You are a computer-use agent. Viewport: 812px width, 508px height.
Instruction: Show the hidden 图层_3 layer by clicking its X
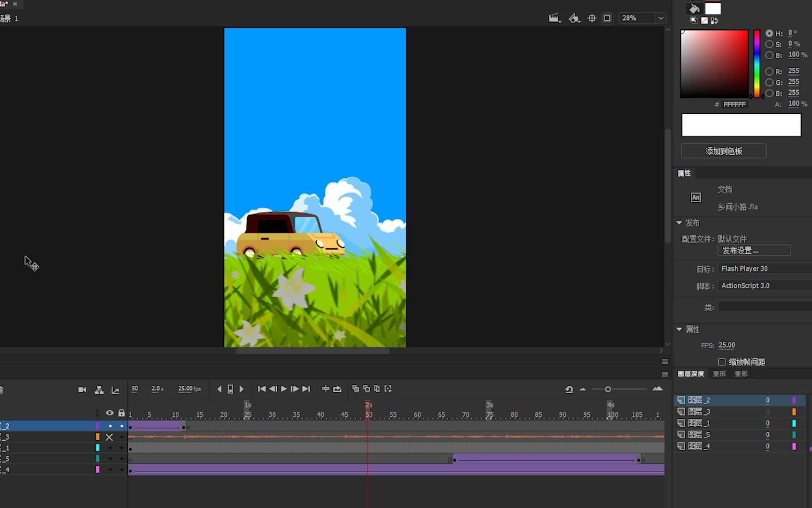[109, 437]
